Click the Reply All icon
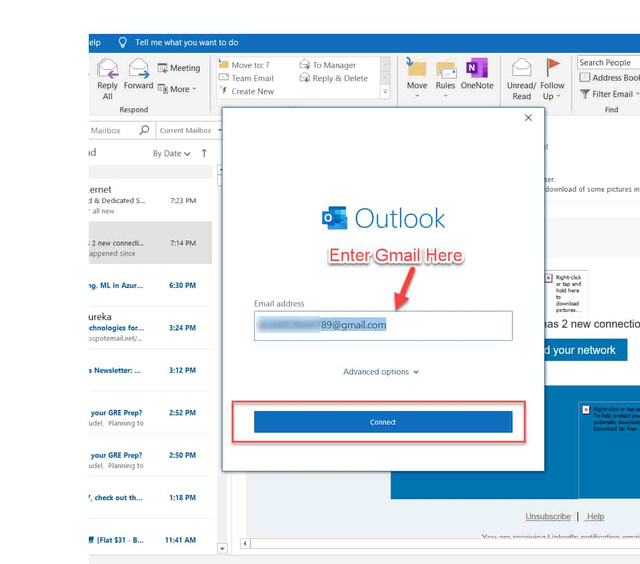The height and width of the screenshot is (564, 640). tap(107, 79)
